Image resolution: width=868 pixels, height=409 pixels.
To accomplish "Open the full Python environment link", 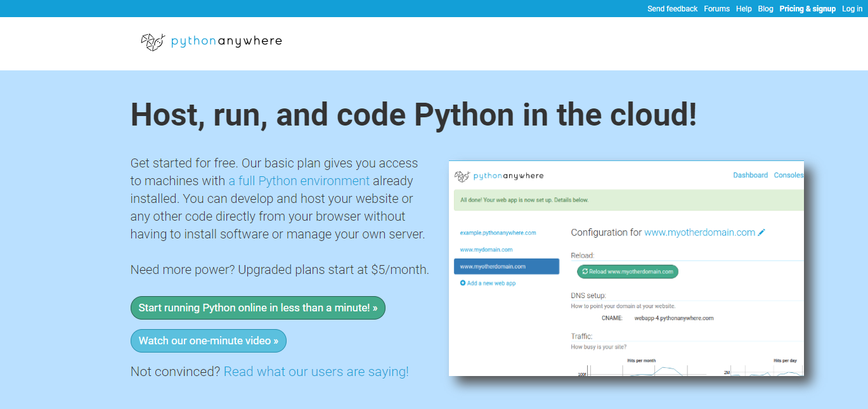I will coord(299,180).
